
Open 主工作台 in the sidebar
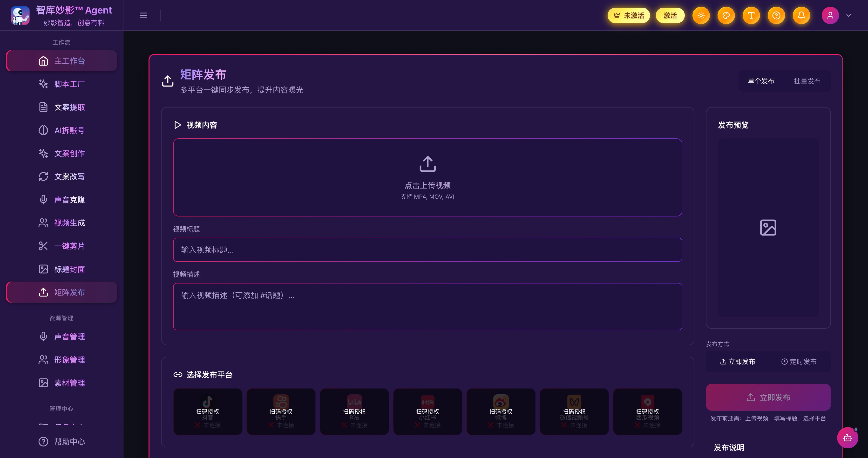coord(62,61)
